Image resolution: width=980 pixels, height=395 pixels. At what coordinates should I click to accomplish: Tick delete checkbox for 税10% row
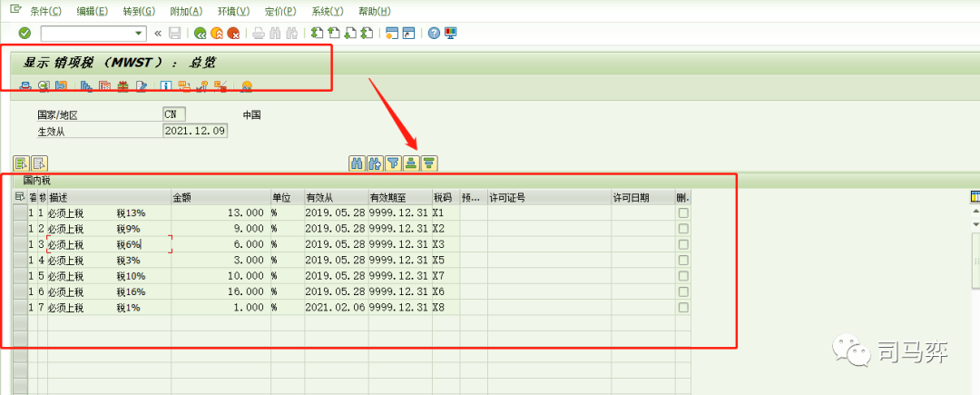coord(684,276)
